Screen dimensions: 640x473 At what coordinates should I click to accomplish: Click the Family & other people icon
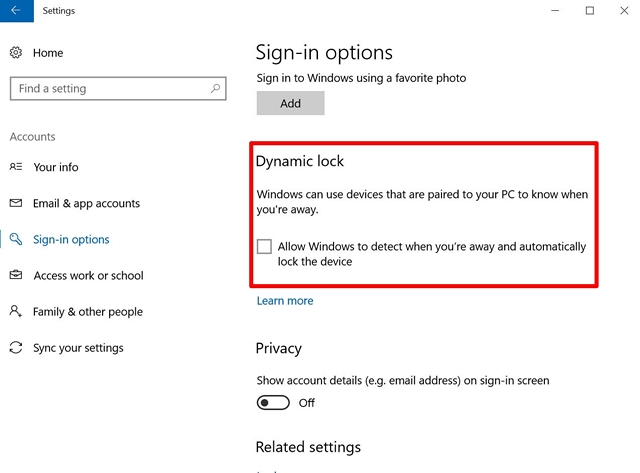click(x=16, y=311)
